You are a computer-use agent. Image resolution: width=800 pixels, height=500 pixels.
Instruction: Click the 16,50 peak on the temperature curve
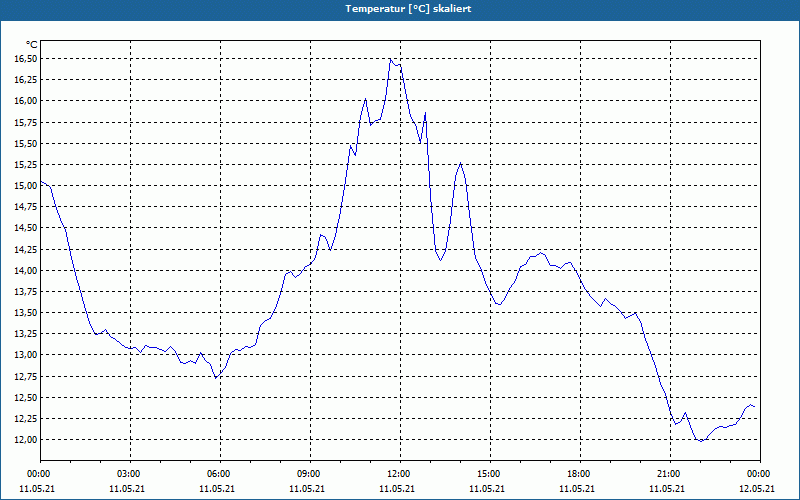390,59
